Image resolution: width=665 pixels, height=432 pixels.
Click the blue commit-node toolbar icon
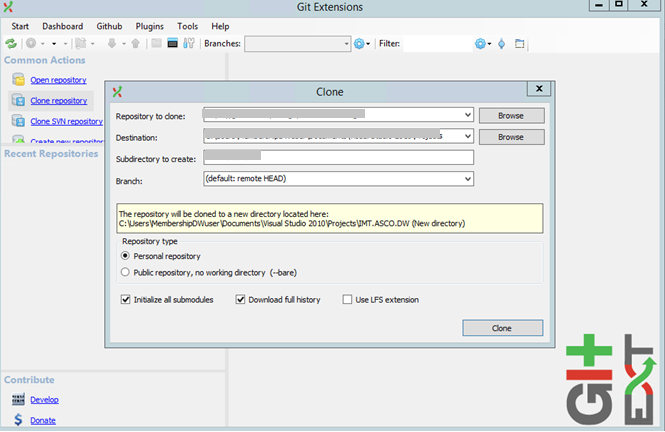(x=501, y=44)
